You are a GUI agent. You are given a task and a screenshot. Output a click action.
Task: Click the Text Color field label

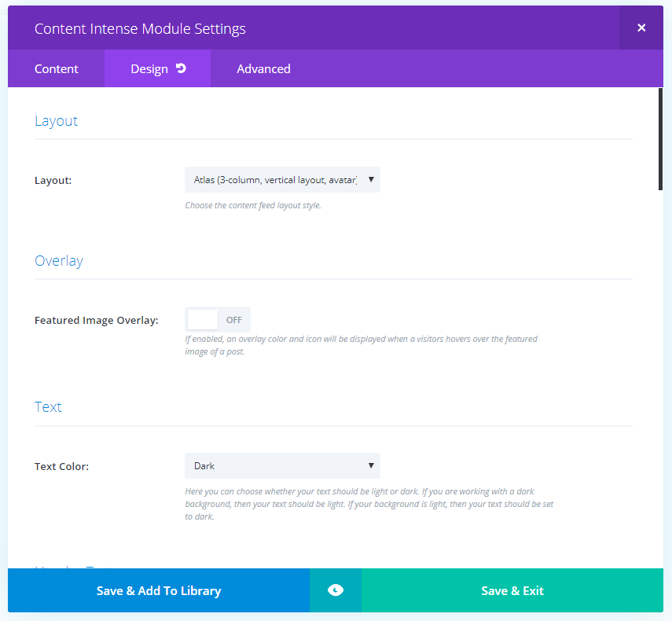[x=62, y=467]
